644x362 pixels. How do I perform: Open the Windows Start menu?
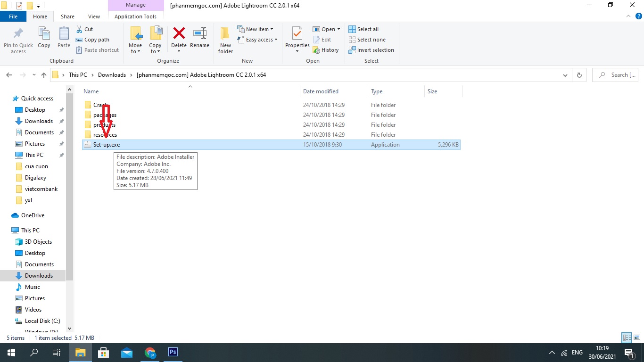coord(11,353)
